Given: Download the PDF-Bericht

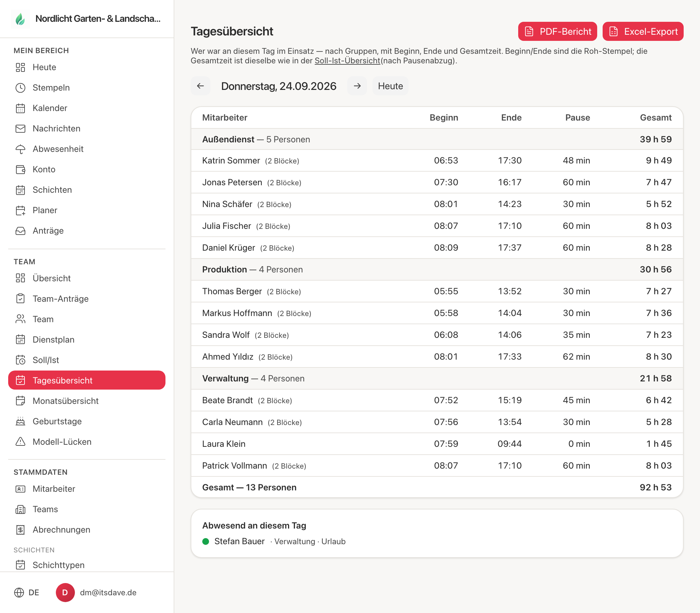Looking at the screenshot, I should [x=557, y=31].
